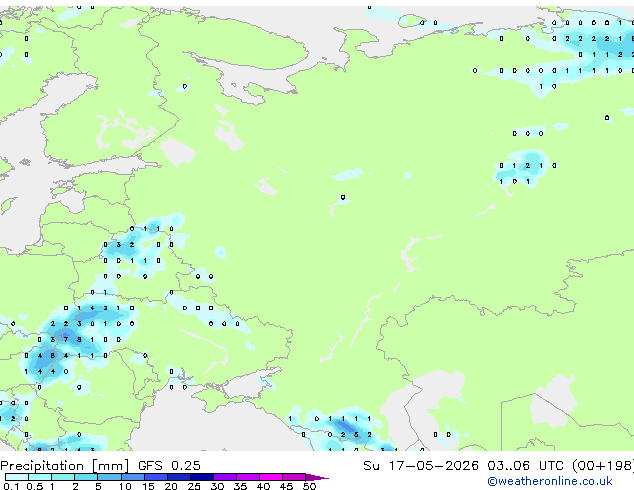Click the "30" legend scale label
Viewport: 634px width, 490px height.
[217, 486]
